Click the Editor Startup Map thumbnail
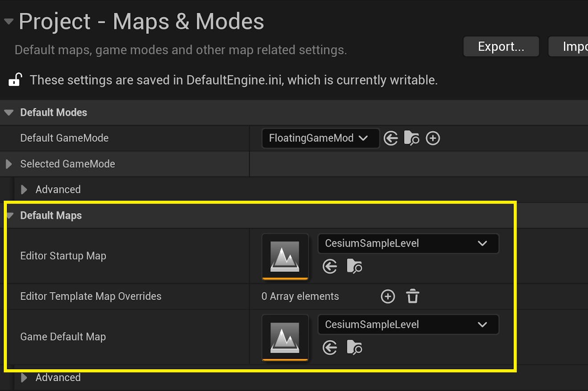The height and width of the screenshot is (391, 588). pyautogui.click(x=285, y=256)
